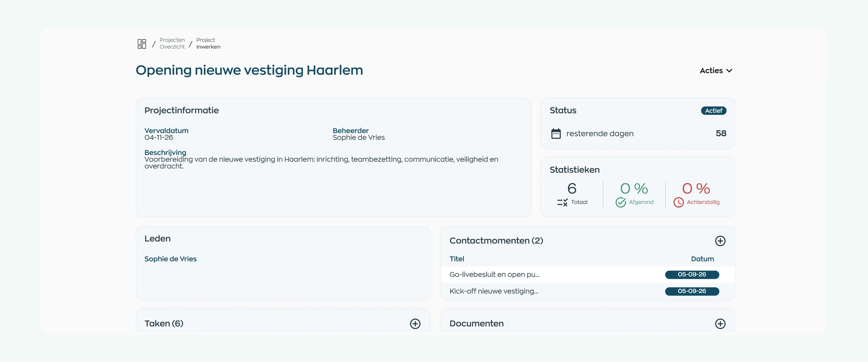Click the Afgerond checkmark icon
868x362 pixels.
tap(621, 202)
